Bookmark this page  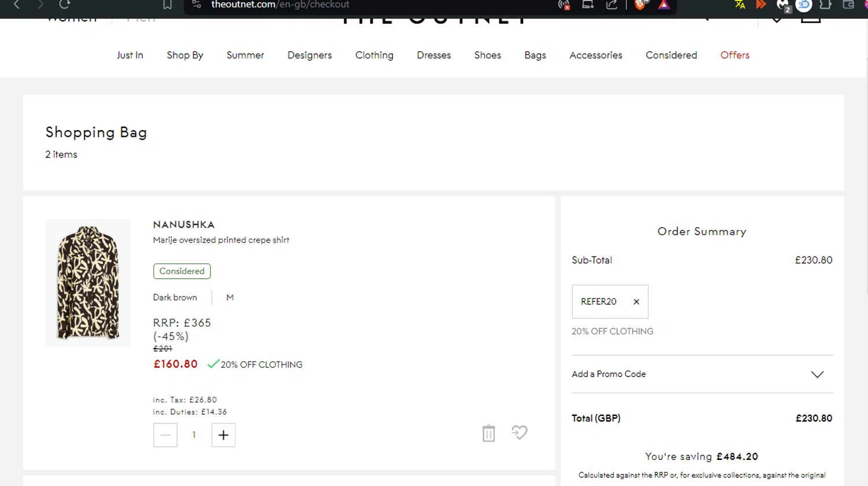167,5
